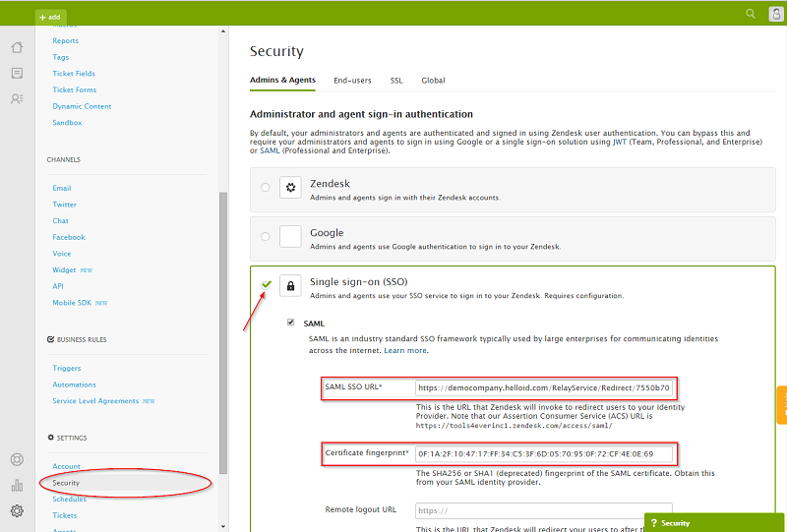Select the Google authentication radio button

tap(265, 236)
